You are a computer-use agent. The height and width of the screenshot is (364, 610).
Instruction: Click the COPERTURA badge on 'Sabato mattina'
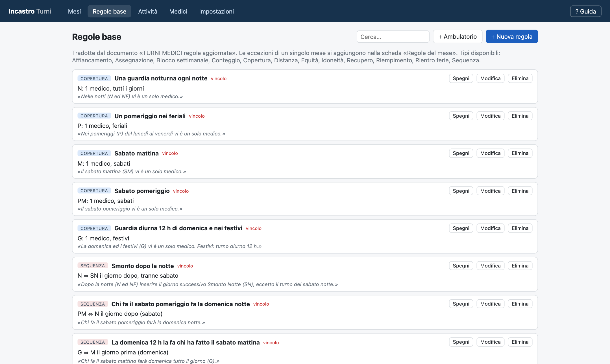(94, 153)
